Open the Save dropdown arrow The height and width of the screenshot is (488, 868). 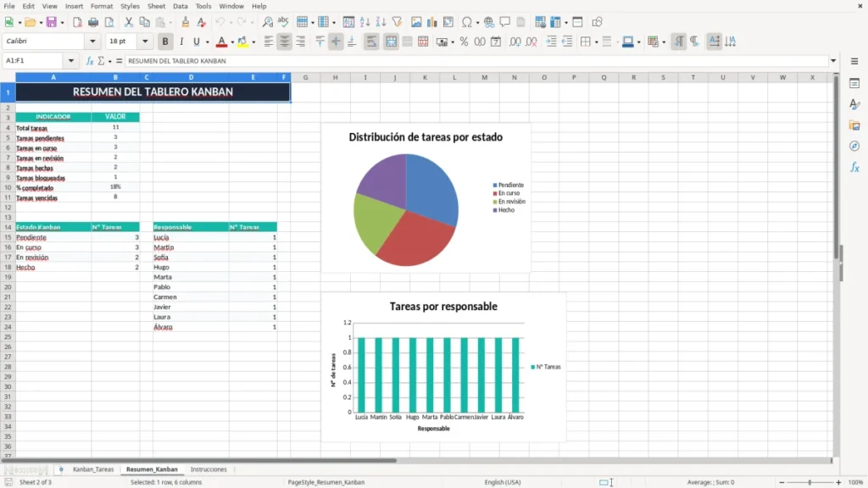pos(62,22)
